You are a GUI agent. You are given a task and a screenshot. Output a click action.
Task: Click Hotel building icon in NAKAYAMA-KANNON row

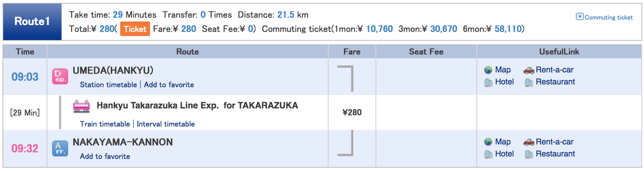click(x=488, y=154)
